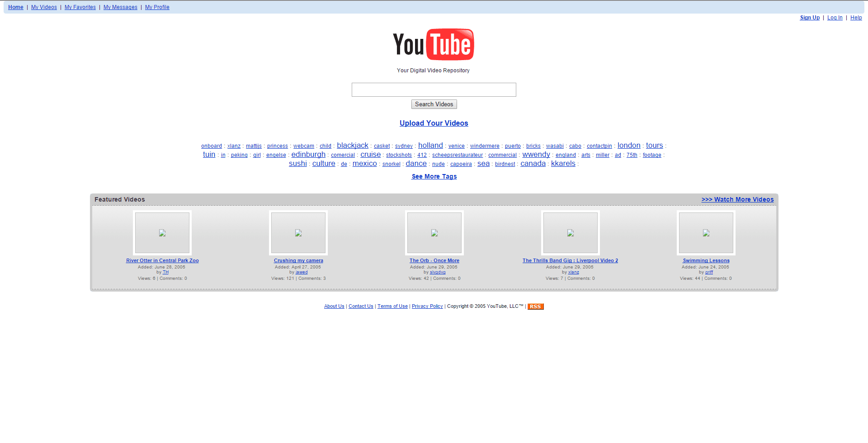Open the My Favorites page
Image resolution: width=868 pixels, height=443 pixels.
[x=80, y=7]
